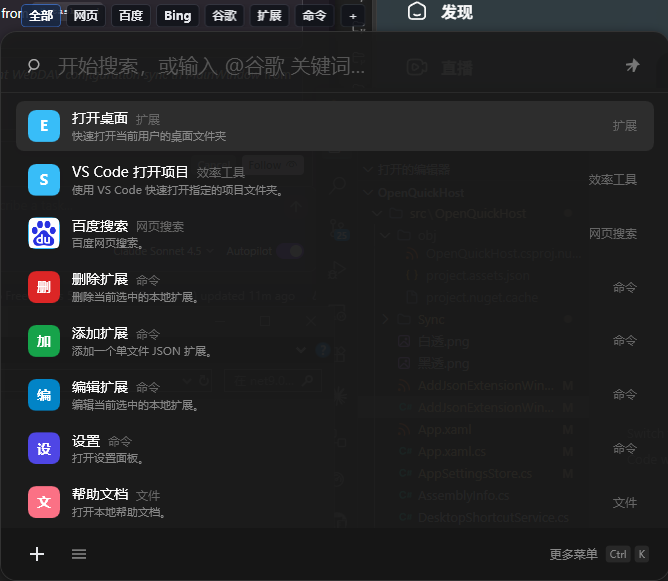Image resolution: width=668 pixels, height=581 pixels.
Task: Select VS Code 打开项目 result title
Action: pyautogui.click(x=130, y=172)
